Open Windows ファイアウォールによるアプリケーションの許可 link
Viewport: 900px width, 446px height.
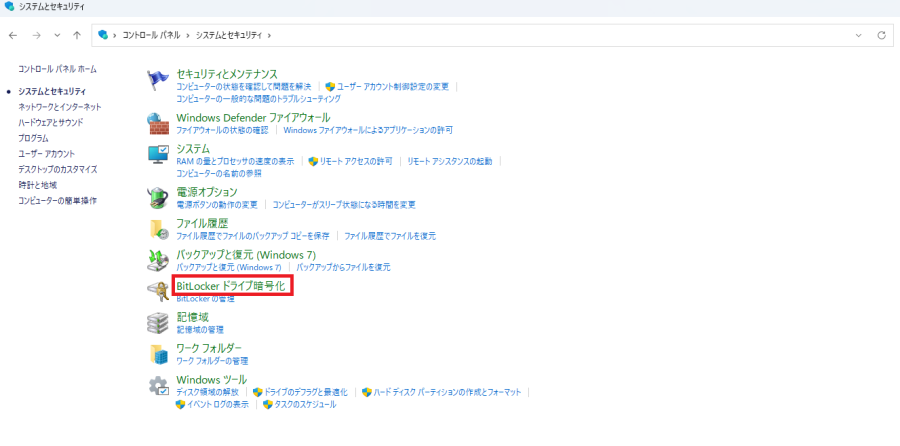pyautogui.click(x=368, y=130)
